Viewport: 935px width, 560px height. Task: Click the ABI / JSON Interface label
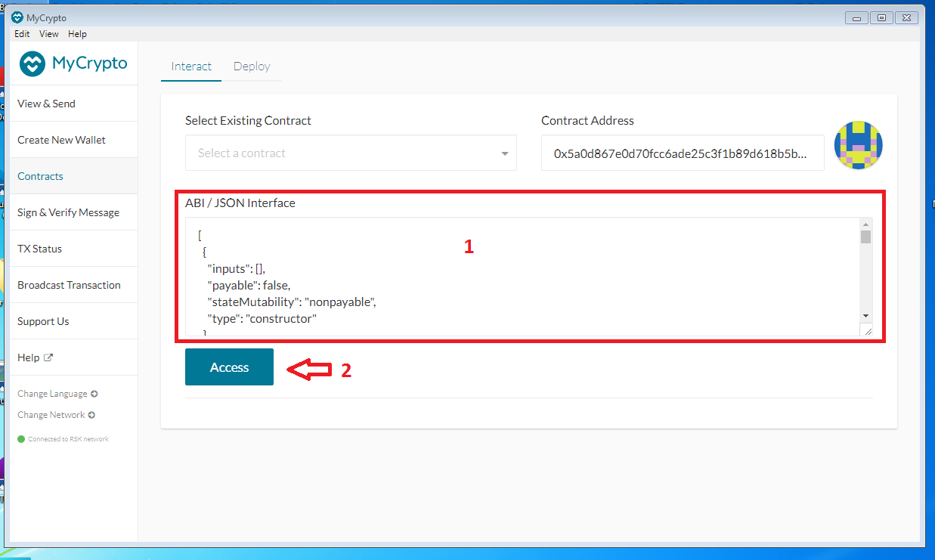tap(240, 203)
